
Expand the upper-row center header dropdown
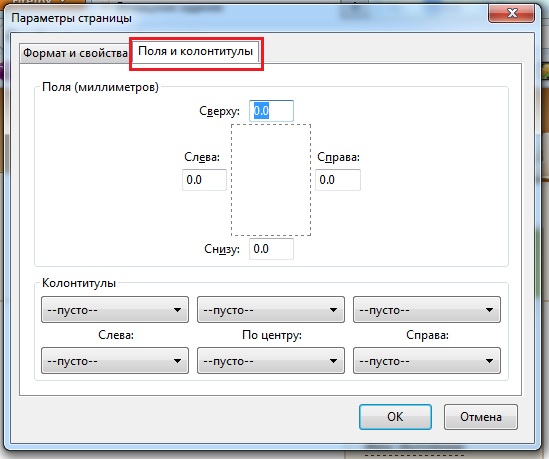271,310
